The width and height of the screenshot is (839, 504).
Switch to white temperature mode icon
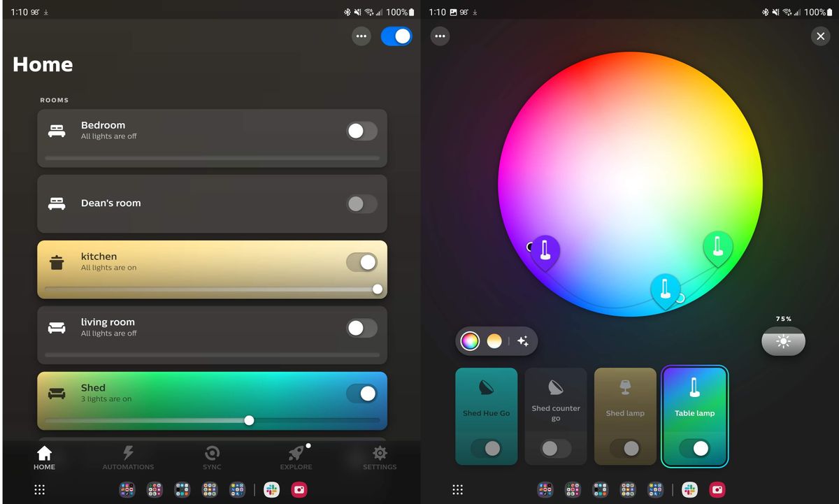tap(494, 341)
